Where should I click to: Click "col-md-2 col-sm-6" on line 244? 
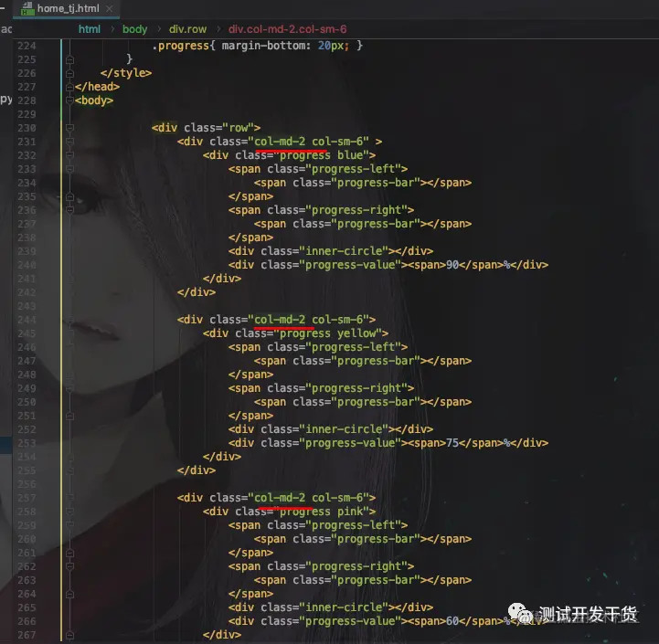point(309,320)
